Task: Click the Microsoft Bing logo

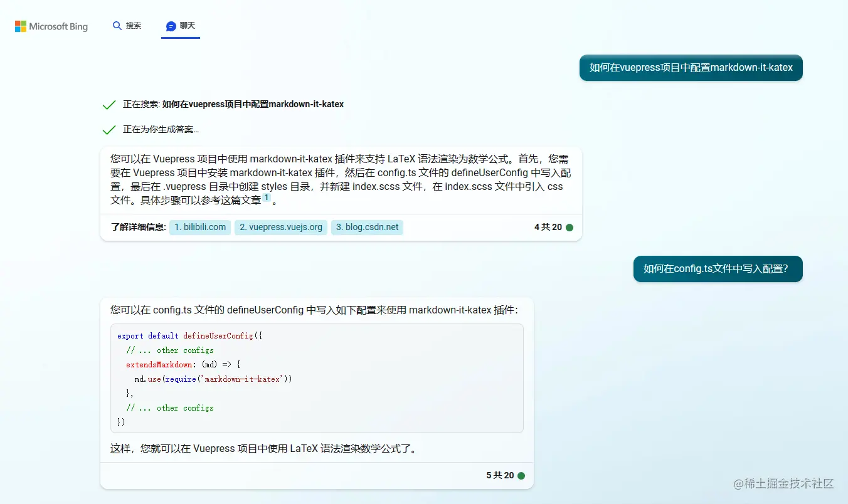Action: (x=51, y=26)
